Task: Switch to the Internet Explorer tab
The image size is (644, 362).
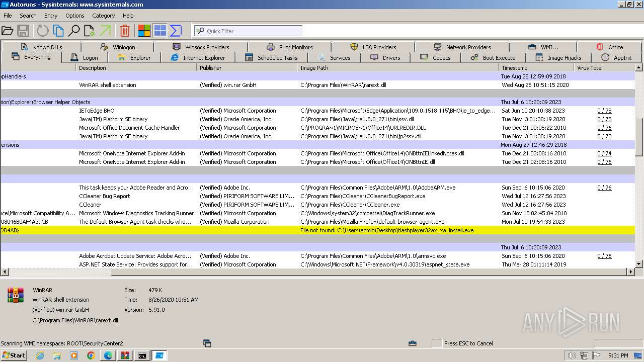Action: (198, 58)
